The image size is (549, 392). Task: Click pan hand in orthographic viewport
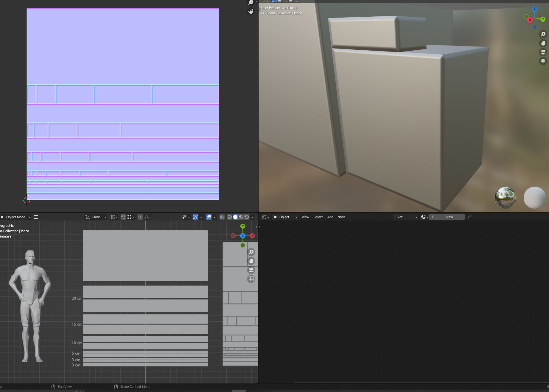point(251,261)
